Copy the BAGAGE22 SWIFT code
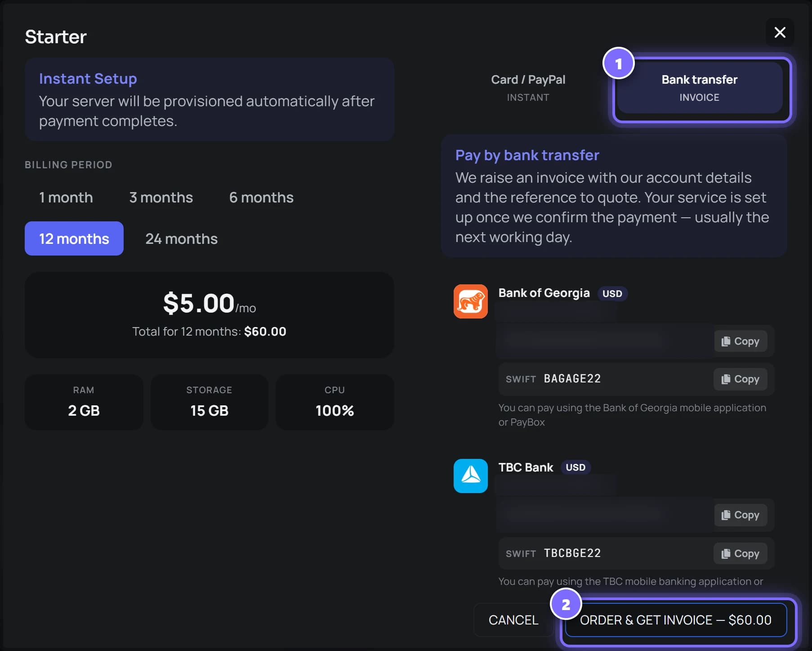The image size is (812, 651). 740,379
